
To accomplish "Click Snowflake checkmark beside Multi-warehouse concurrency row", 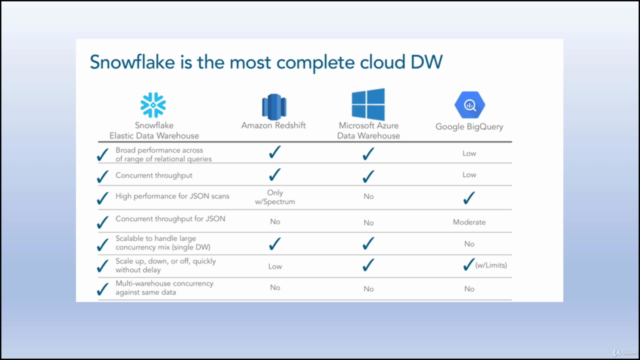I will click(103, 289).
